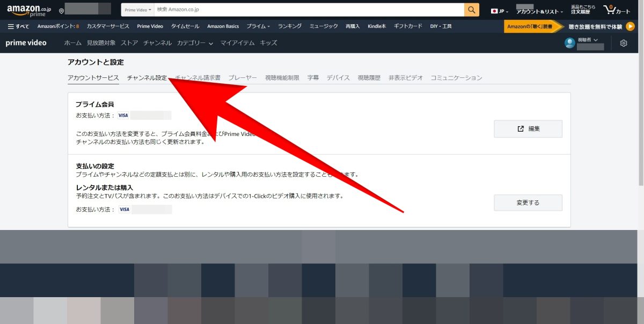This screenshot has width=644, height=324.
Task: Select the prime video logo
Action: [x=26, y=42]
